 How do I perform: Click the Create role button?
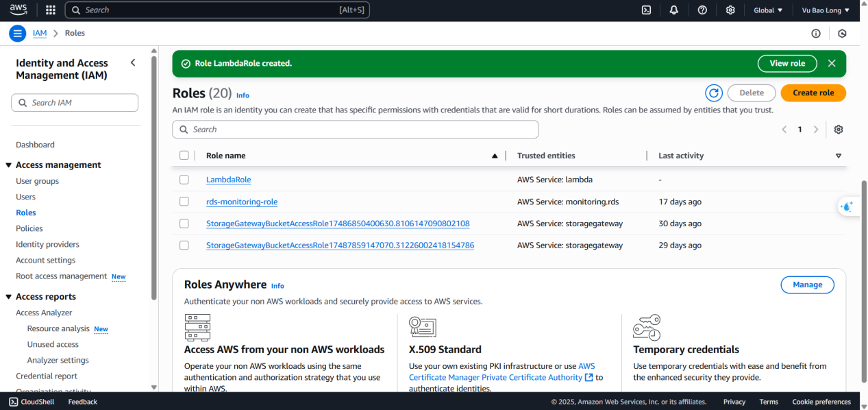(813, 93)
